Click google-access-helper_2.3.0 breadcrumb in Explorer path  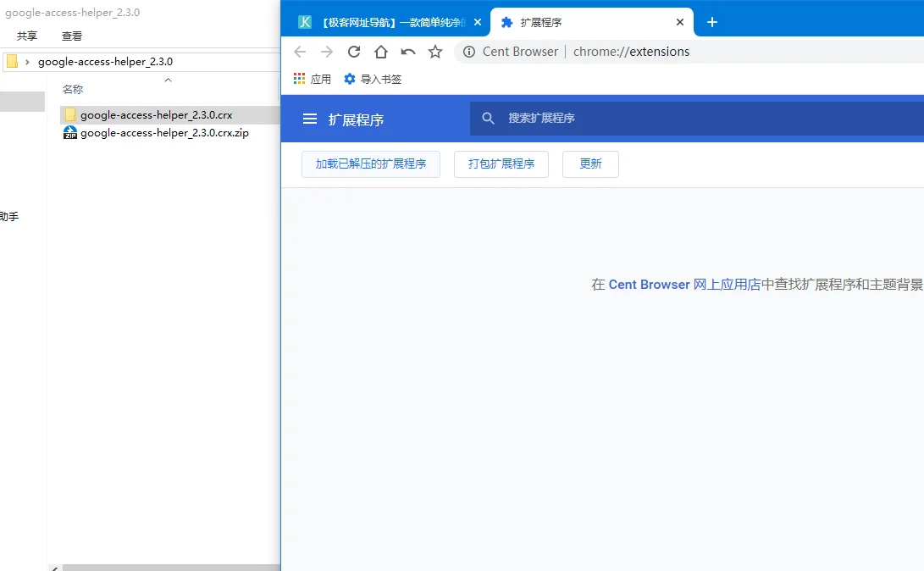point(106,62)
